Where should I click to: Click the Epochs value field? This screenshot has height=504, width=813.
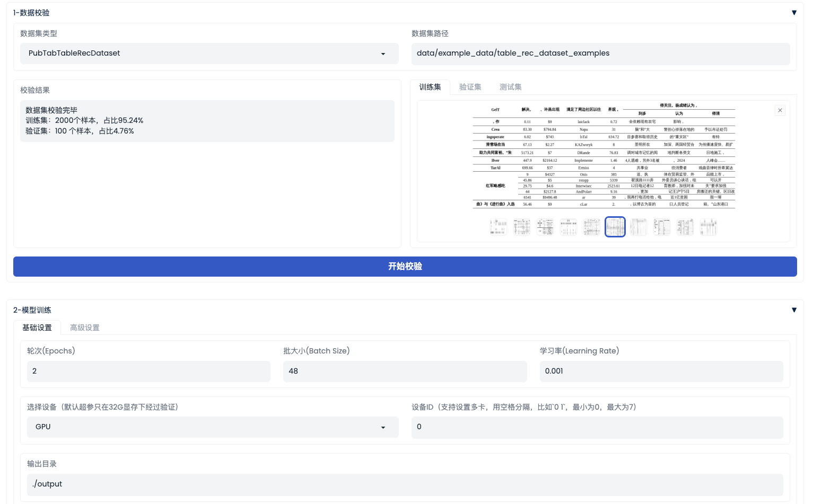(x=148, y=371)
